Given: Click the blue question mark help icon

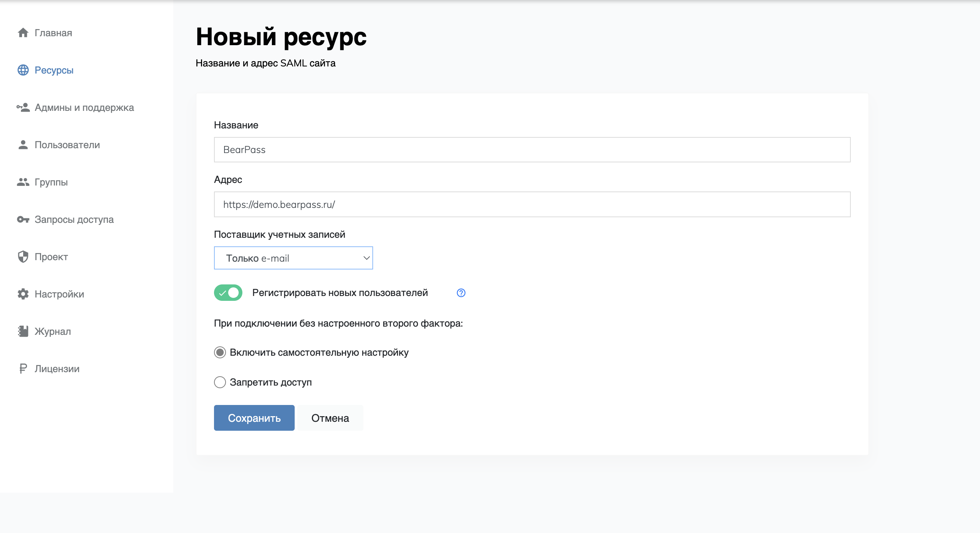Looking at the screenshot, I should 461,293.
